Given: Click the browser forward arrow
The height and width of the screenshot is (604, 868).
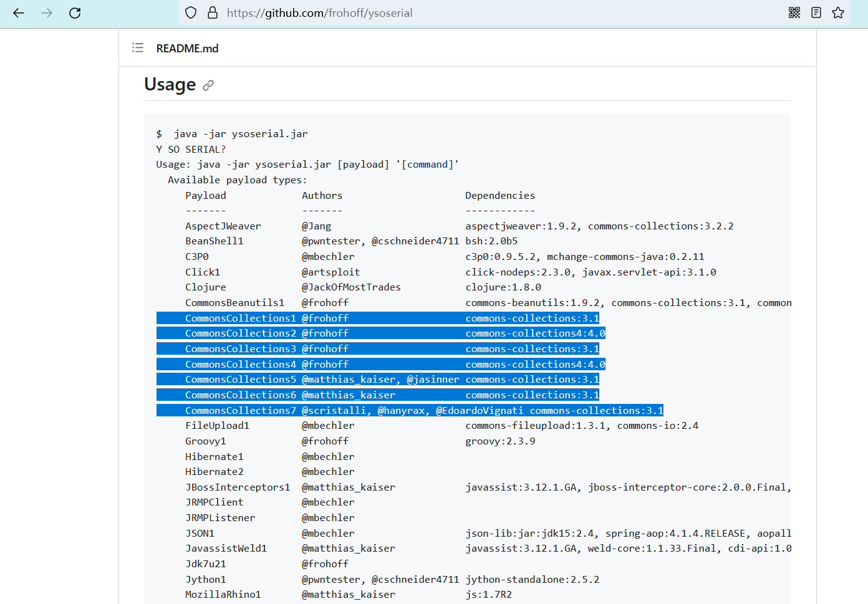Looking at the screenshot, I should (x=47, y=13).
